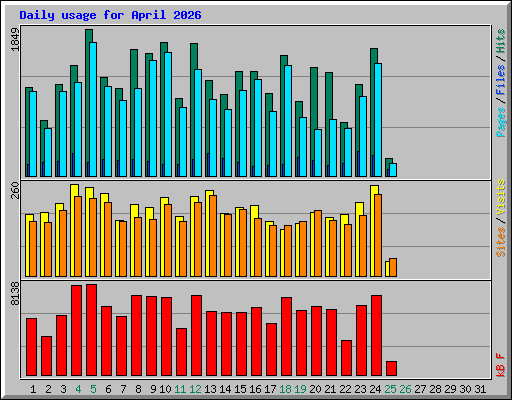The image size is (512, 400).
Task: Select day 2 on the x-axis
Action: tap(48, 389)
